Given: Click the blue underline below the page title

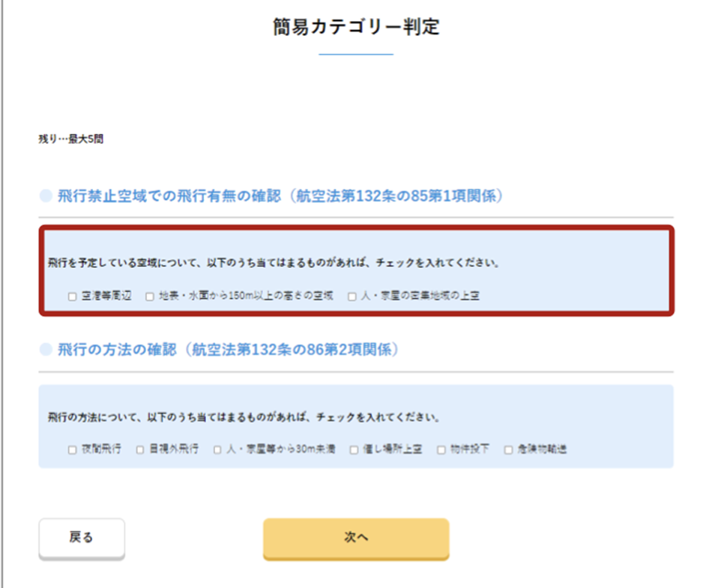Looking at the screenshot, I should 356,55.
